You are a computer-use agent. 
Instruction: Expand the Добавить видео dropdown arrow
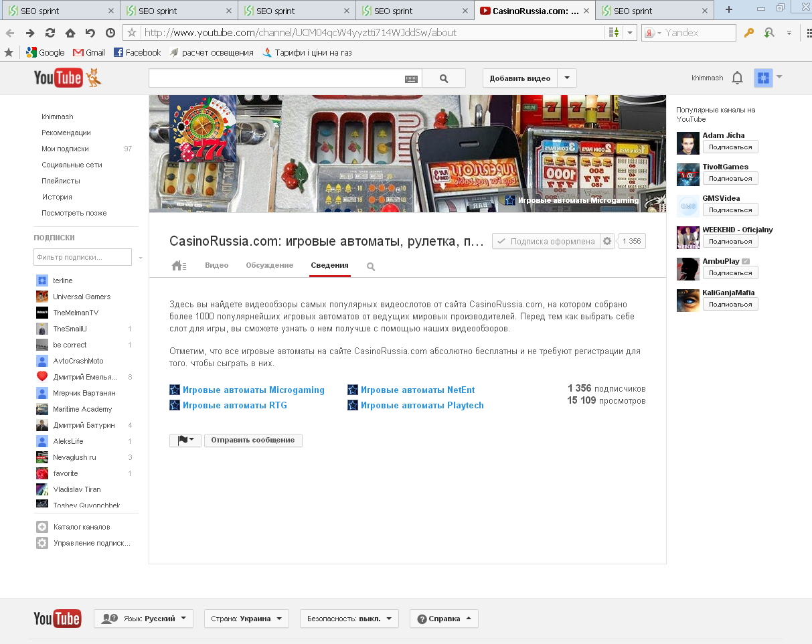(x=567, y=78)
